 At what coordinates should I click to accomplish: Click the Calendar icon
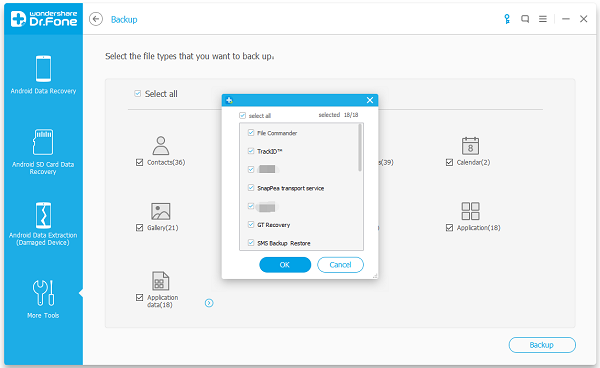click(x=470, y=145)
